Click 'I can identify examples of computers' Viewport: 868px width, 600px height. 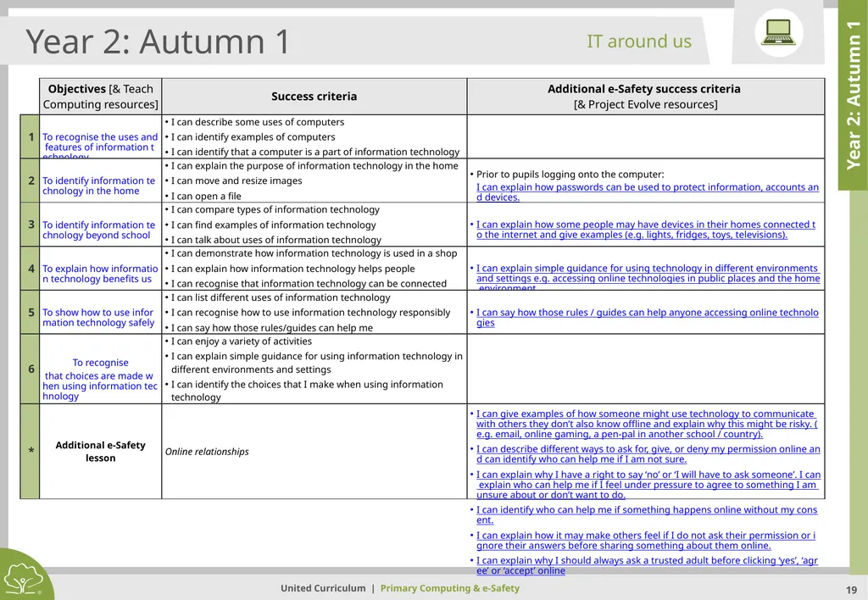click(253, 136)
